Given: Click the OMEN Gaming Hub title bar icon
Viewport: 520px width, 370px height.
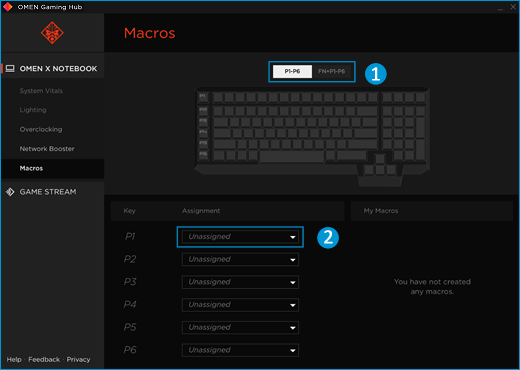Looking at the screenshot, I should click(7, 7).
